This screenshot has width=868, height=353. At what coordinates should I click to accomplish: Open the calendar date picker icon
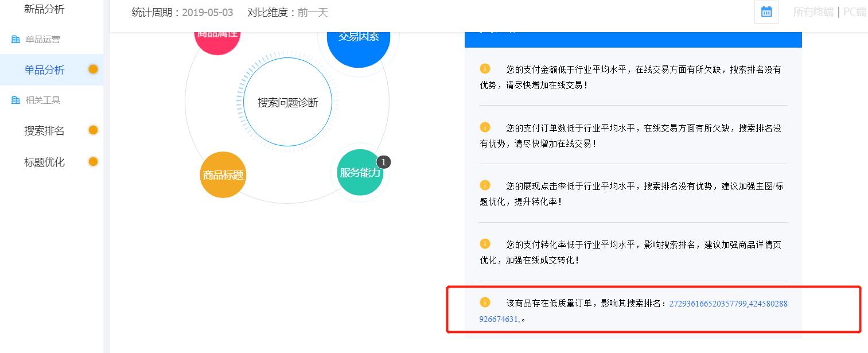pos(766,12)
